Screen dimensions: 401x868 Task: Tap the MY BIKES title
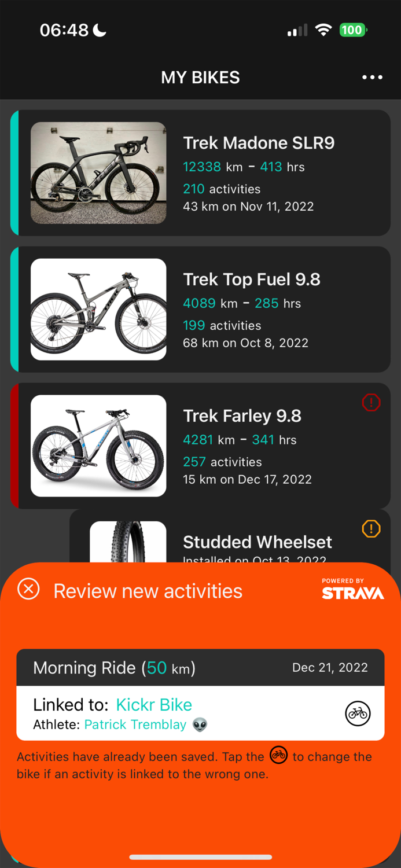coord(200,77)
